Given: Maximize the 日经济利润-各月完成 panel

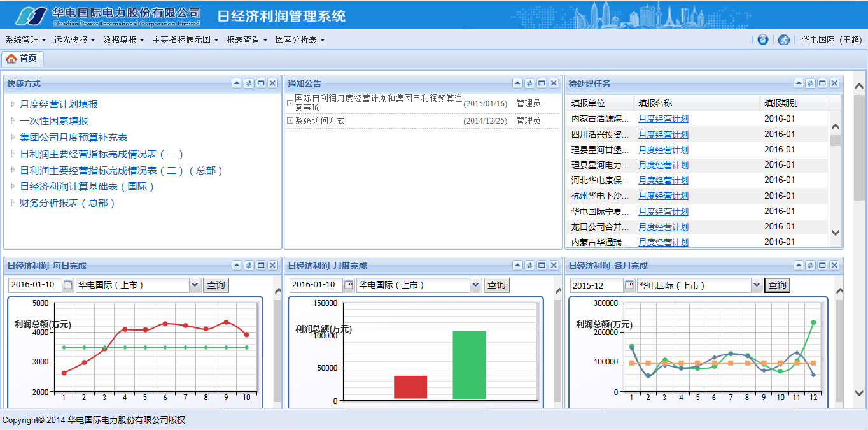Looking at the screenshot, I should pos(822,266).
